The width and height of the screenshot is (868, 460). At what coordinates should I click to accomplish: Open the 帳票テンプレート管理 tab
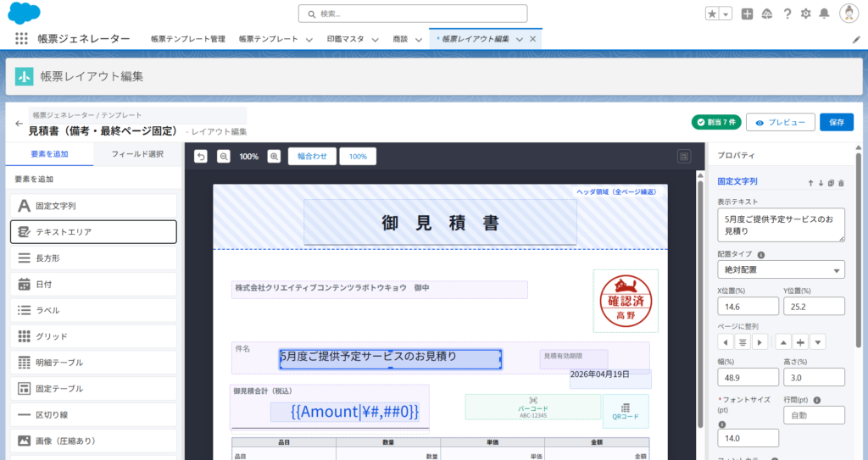[x=188, y=39]
